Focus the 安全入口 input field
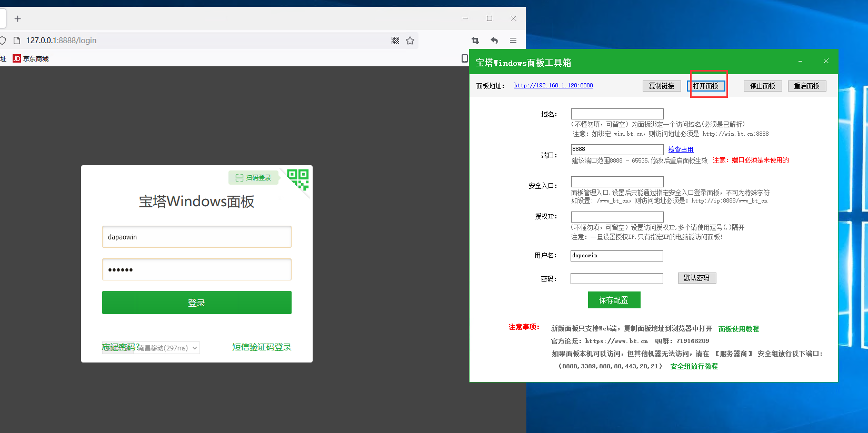This screenshot has height=433, width=868. click(617, 182)
